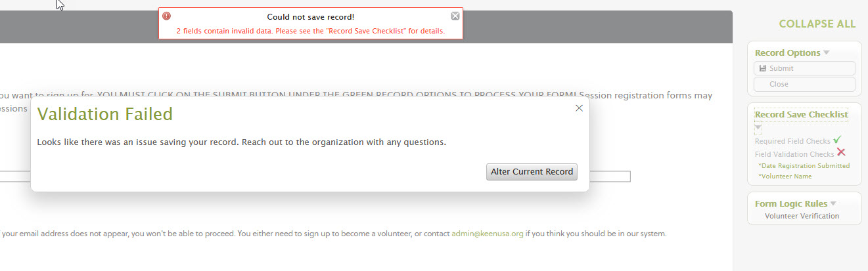Click the Volunteer Verification rule
This screenshot has height=271, width=868.
(x=802, y=216)
